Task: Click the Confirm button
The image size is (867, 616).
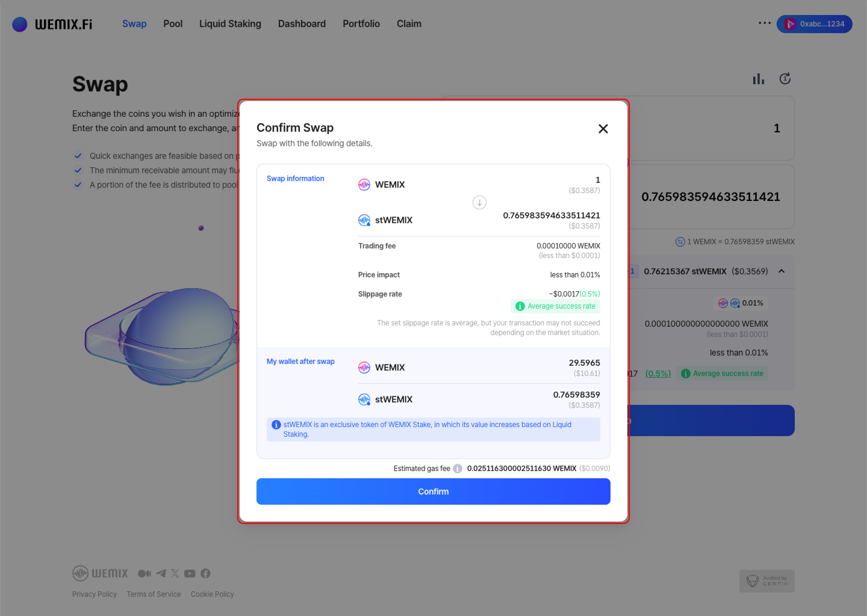Action: click(433, 491)
